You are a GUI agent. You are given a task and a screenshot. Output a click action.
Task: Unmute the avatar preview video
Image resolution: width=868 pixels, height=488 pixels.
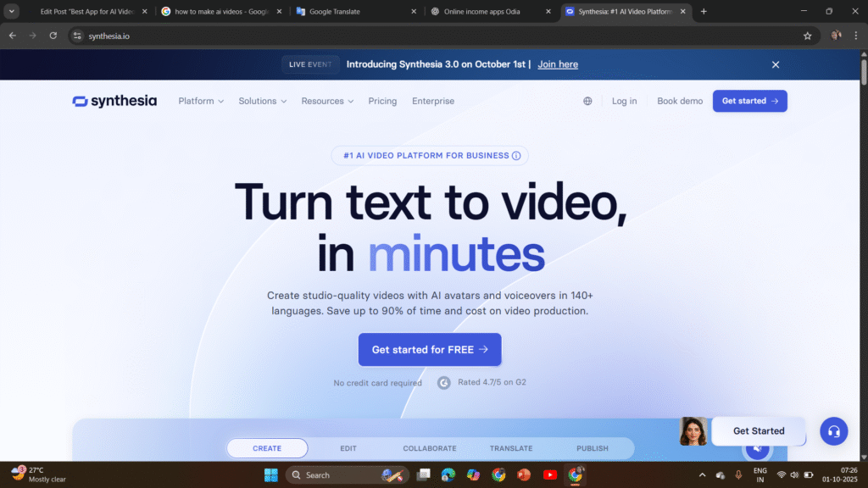[757, 449]
